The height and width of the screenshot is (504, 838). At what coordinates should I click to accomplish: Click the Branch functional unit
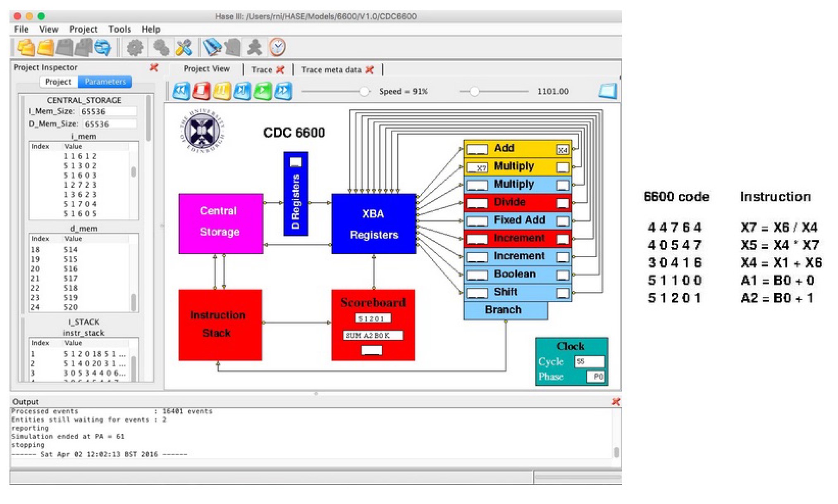click(506, 311)
